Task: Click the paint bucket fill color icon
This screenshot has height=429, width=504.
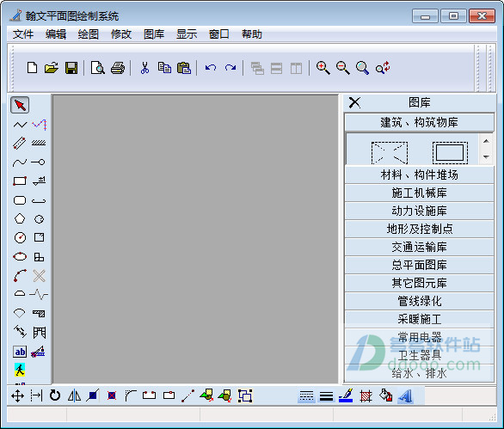Action: pyautogui.click(x=385, y=395)
